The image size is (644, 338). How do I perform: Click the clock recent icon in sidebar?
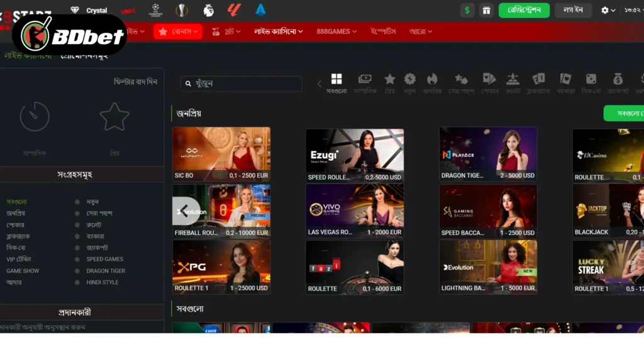pos(35,116)
